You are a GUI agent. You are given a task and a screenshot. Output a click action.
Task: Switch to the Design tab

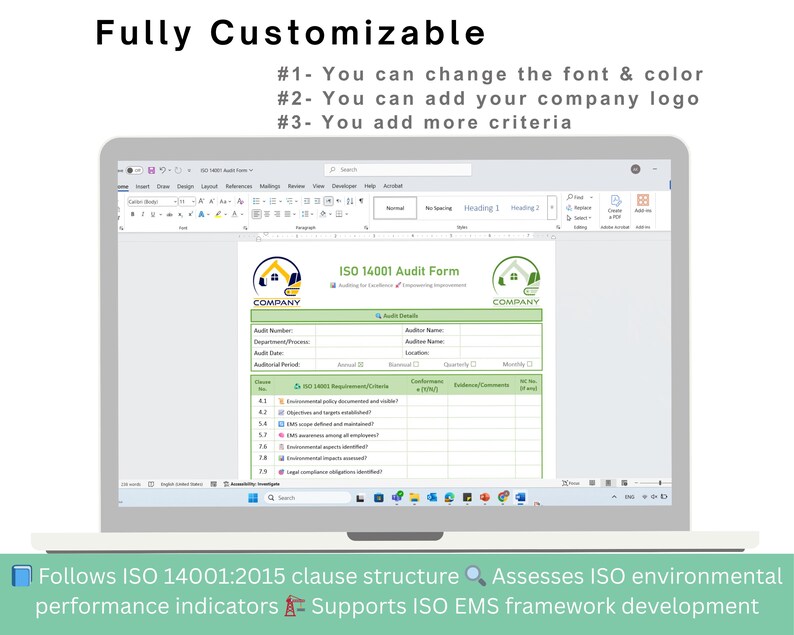coord(185,186)
